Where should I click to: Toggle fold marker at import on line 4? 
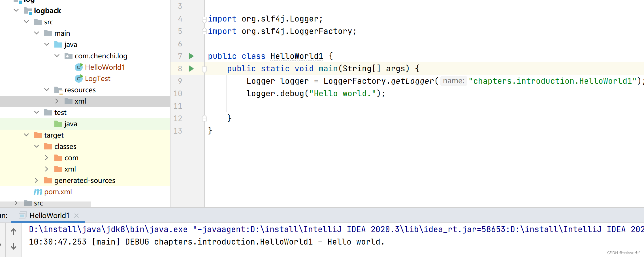(x=204, y=19)
